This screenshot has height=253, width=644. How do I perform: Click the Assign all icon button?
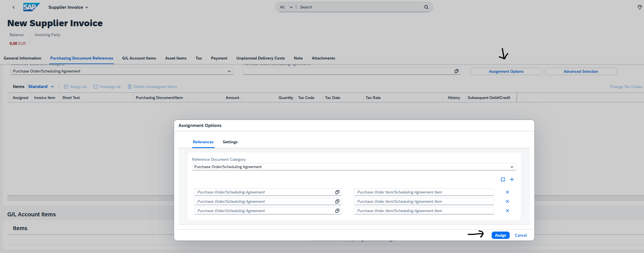75,87
